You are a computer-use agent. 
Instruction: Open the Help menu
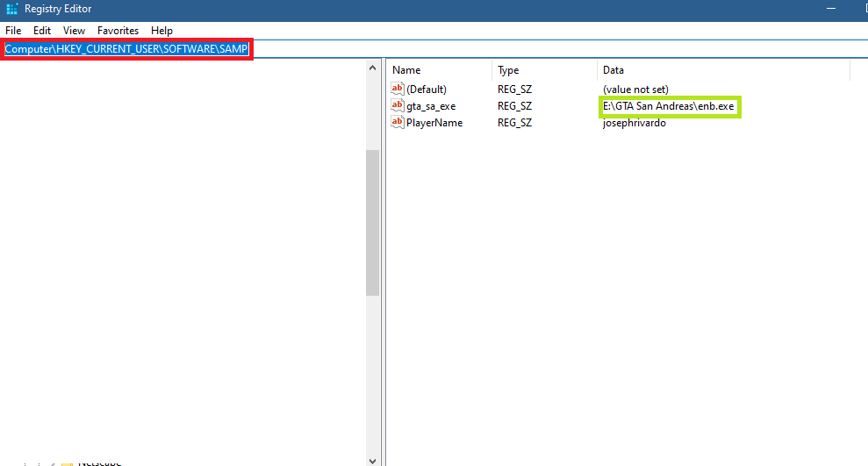pos(161,31)
